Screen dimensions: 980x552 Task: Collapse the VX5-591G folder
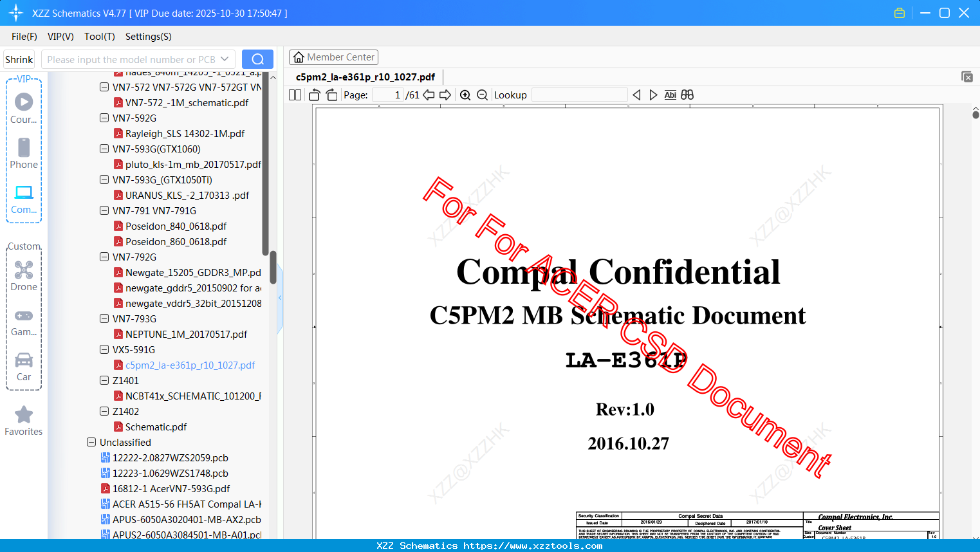[104, 349]
